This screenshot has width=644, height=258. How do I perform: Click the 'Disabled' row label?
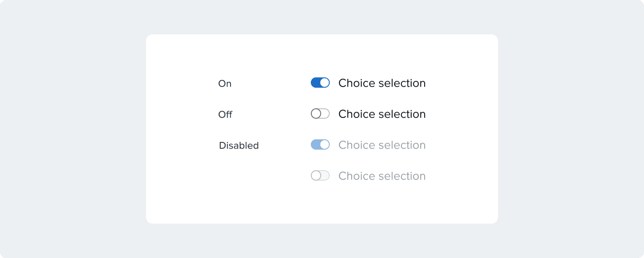(x=239, y=145)
